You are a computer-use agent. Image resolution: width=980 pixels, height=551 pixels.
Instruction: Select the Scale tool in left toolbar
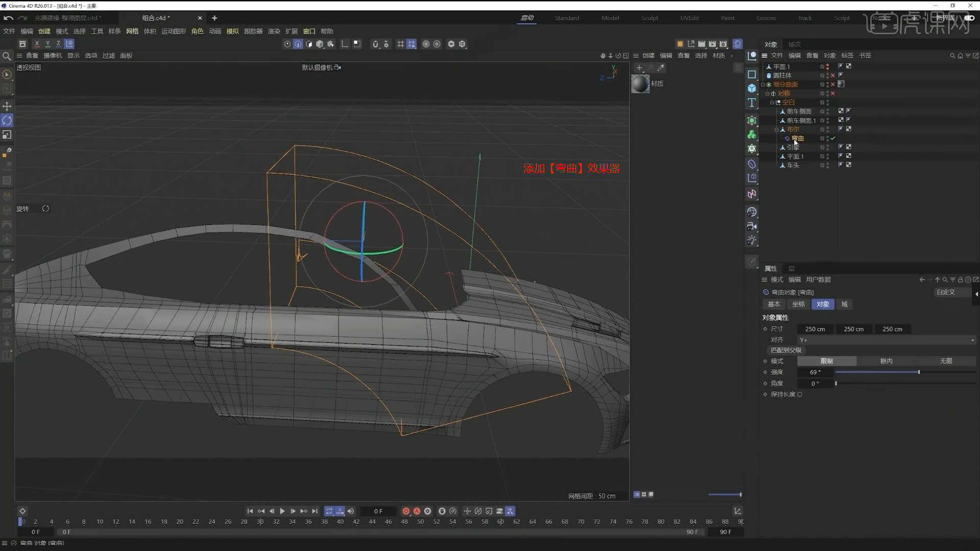pyautogui.click(x=7, y=135)
